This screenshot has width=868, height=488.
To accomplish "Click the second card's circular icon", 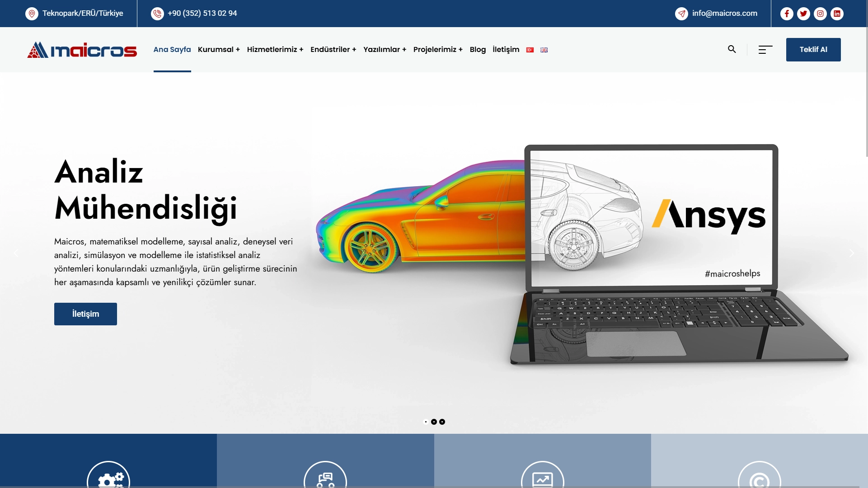I will click(x=325, y=474).
